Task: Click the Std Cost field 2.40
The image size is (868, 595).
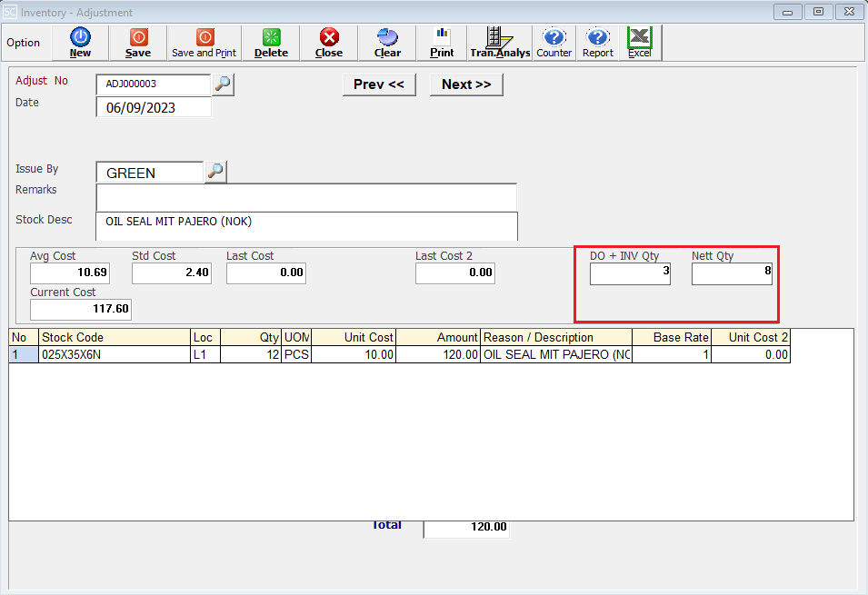Action: [172, 273]
